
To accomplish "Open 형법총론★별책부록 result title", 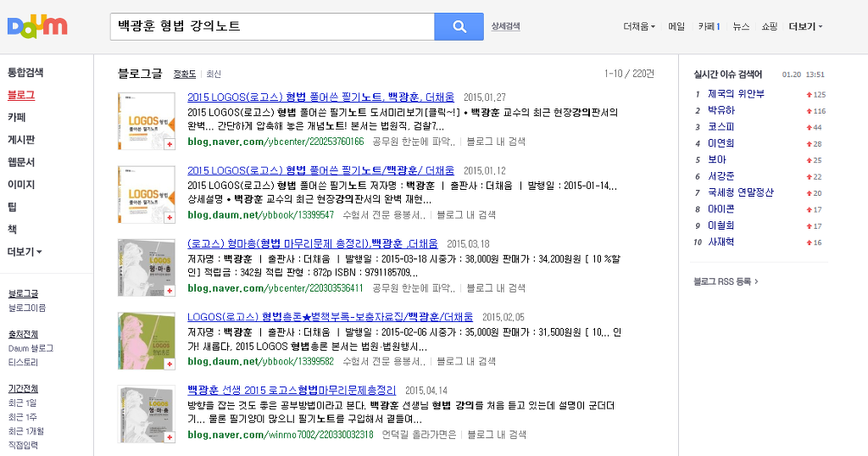I will (330, 317).
